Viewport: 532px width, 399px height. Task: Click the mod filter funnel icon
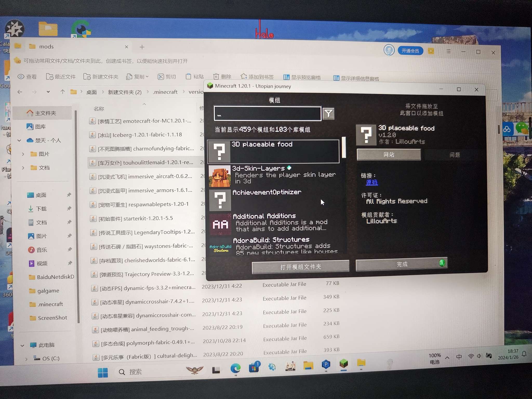click(328, 114)
